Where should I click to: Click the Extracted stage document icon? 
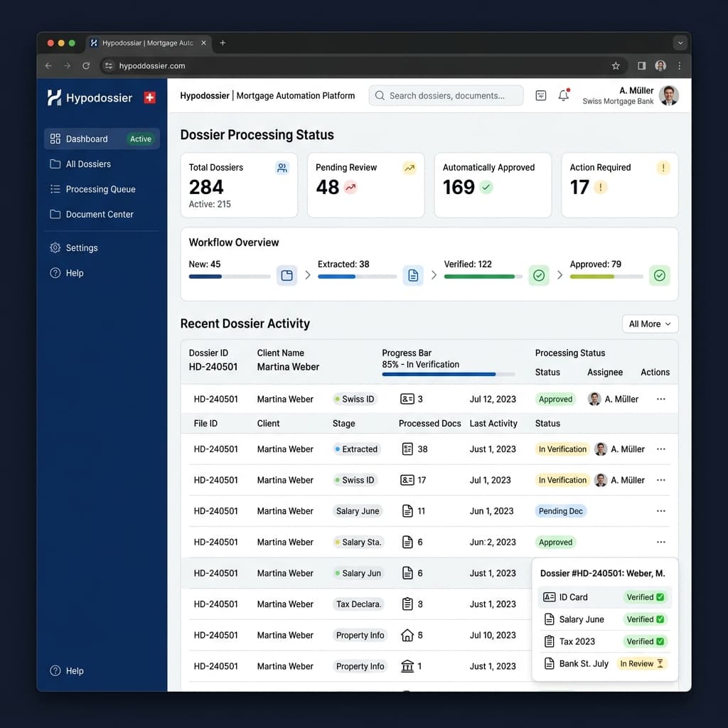(413, 276)
